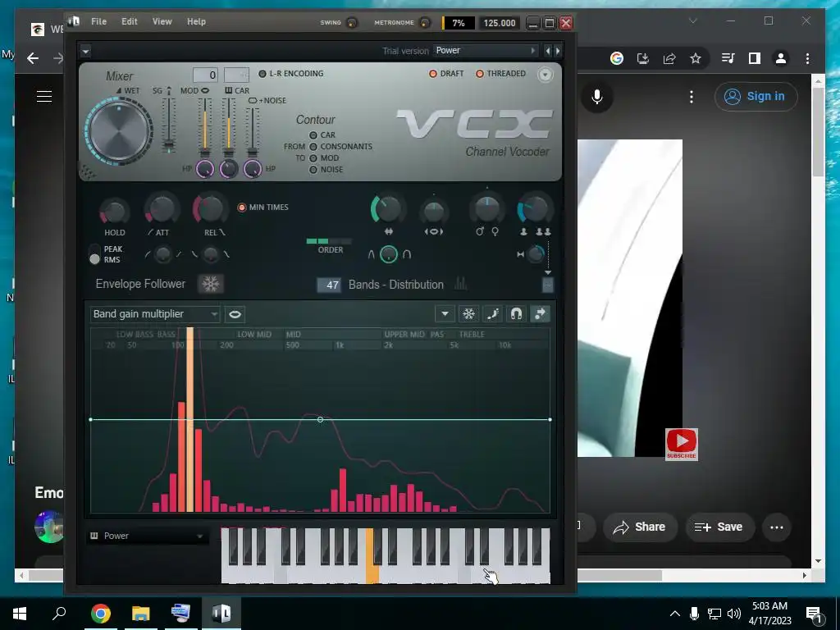Click the 47 bands count field
This screenshot has height=630, width=840.
(329, 285)
